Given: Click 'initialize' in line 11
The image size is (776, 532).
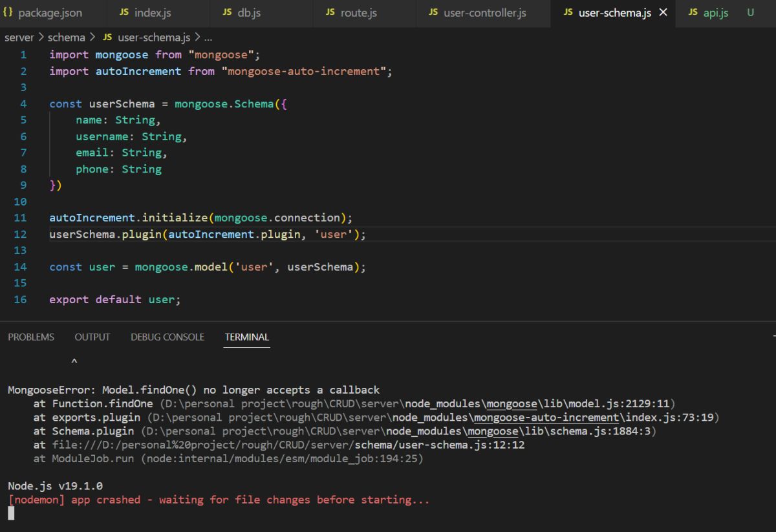Looking at the screenshot, I should pyautogui.click(x=175, y=218).
